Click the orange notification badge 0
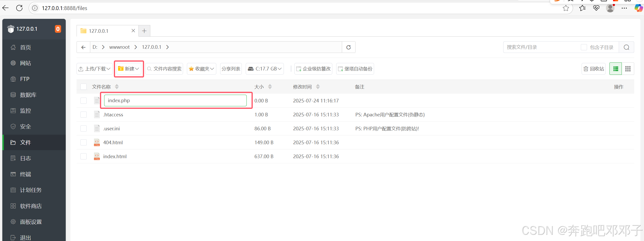The image size is (644, 241). [x=58, y=29]
